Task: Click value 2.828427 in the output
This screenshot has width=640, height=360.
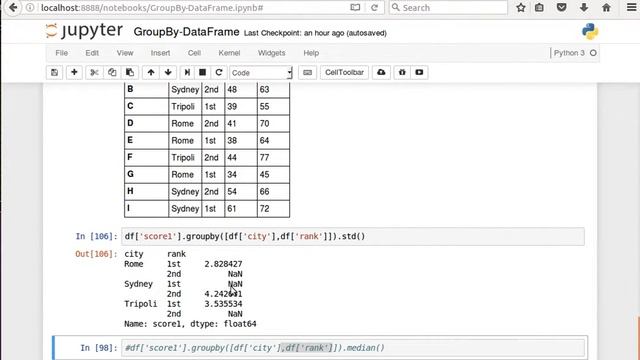Action: 223,264
